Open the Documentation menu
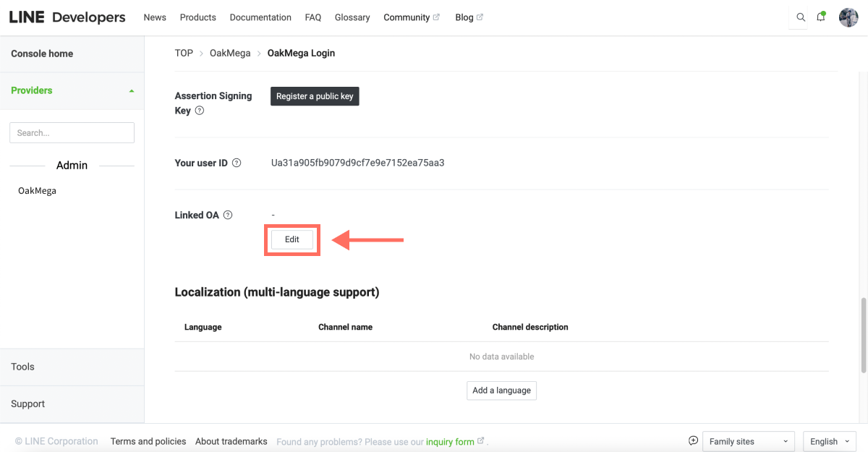868x452 pixels. coord(260,17)
